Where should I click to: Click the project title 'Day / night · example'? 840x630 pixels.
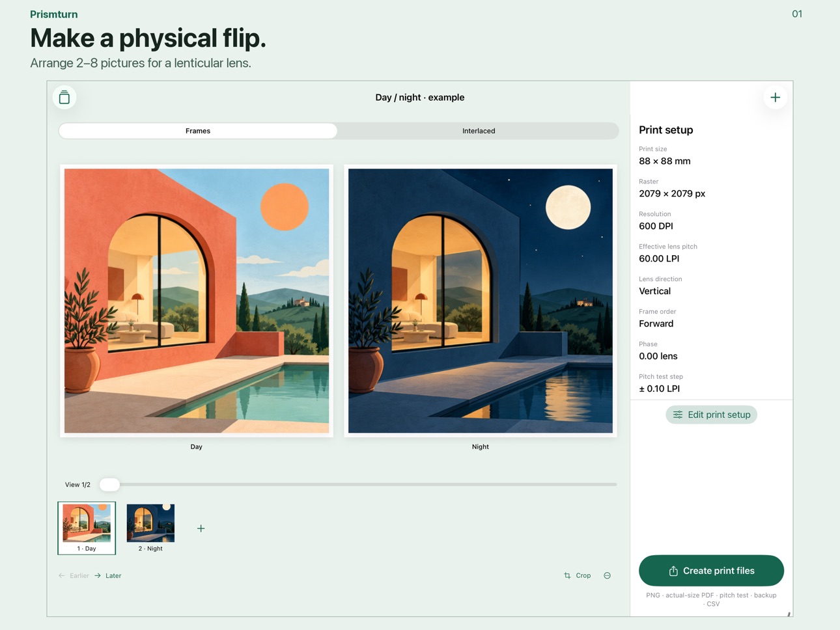point(420,98)
